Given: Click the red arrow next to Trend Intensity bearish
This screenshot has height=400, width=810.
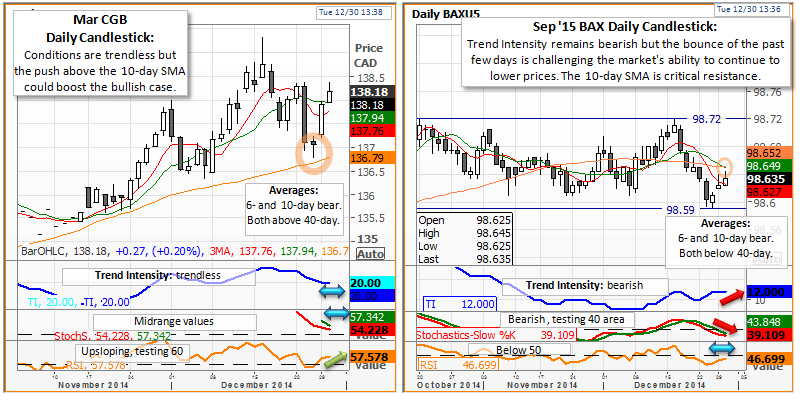Looking at the screenshot, I should [726, 295].
